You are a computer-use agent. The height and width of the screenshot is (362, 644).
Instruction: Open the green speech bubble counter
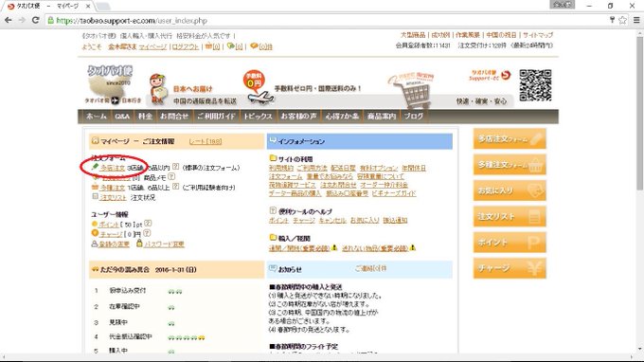click(235, 46)
